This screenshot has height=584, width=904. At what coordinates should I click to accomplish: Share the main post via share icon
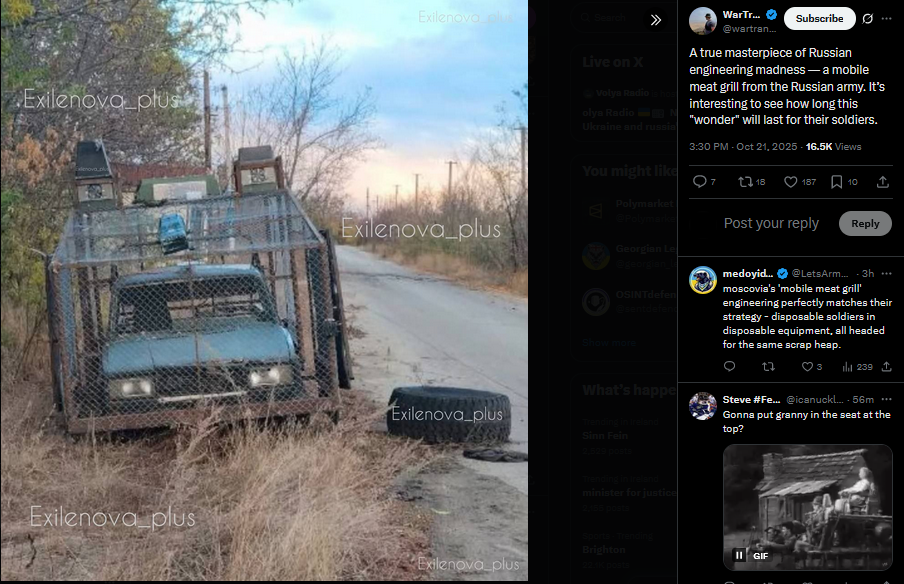[x=883, y=182]
